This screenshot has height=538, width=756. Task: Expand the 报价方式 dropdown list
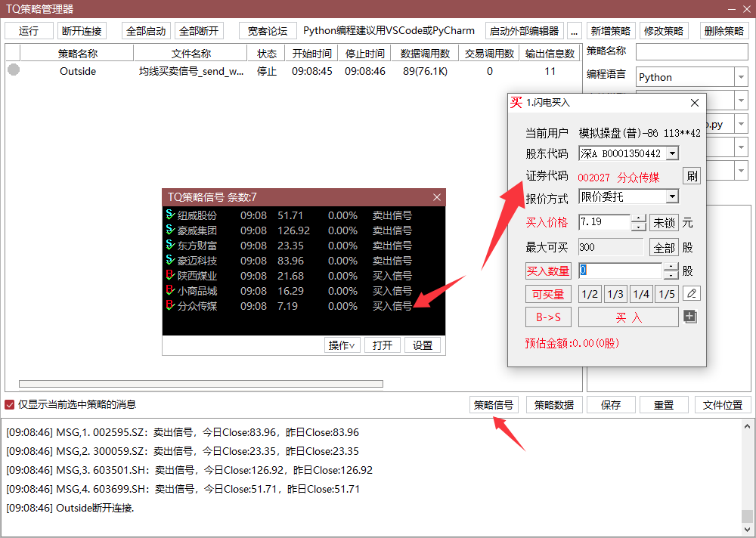[x=672, y=196]
